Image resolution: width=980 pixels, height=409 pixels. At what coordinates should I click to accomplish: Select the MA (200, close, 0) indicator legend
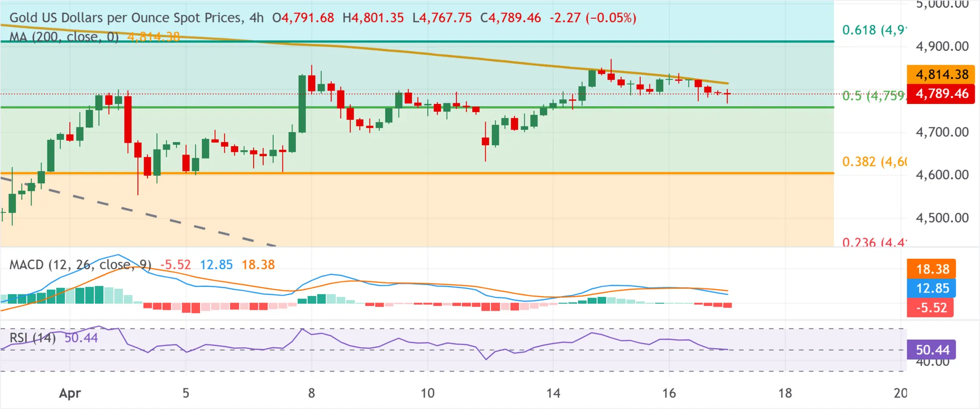coord(64,37)
